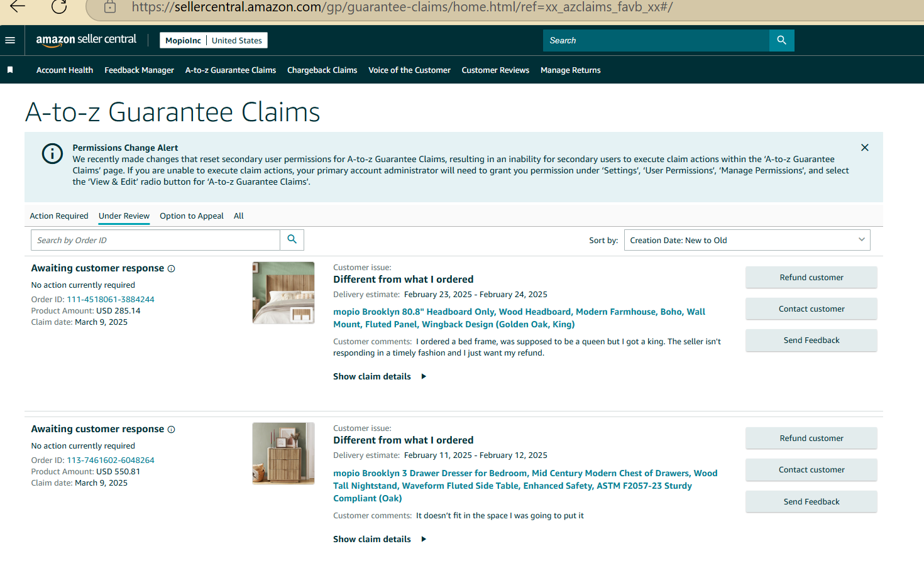Click the info icon in Permissions Change Alert

pyautogui.click(x=52, y=153)
